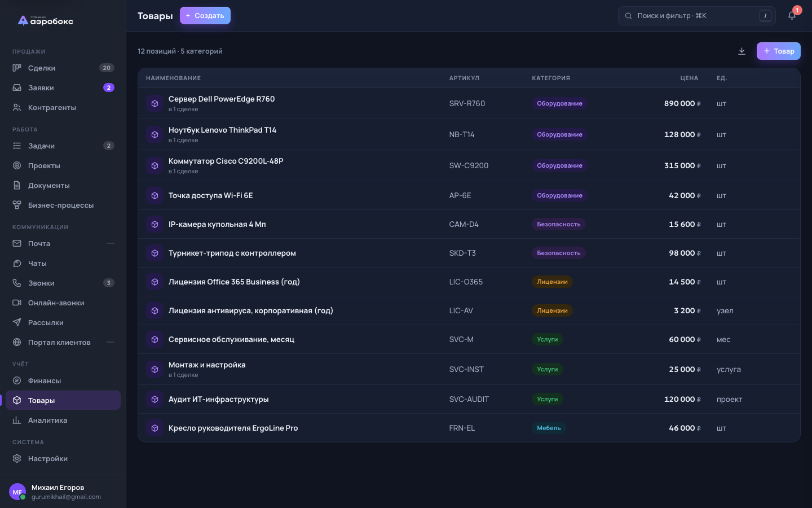Open Портал клиентов
Screen dimensions: 812x508
click(x=63, y=342)
